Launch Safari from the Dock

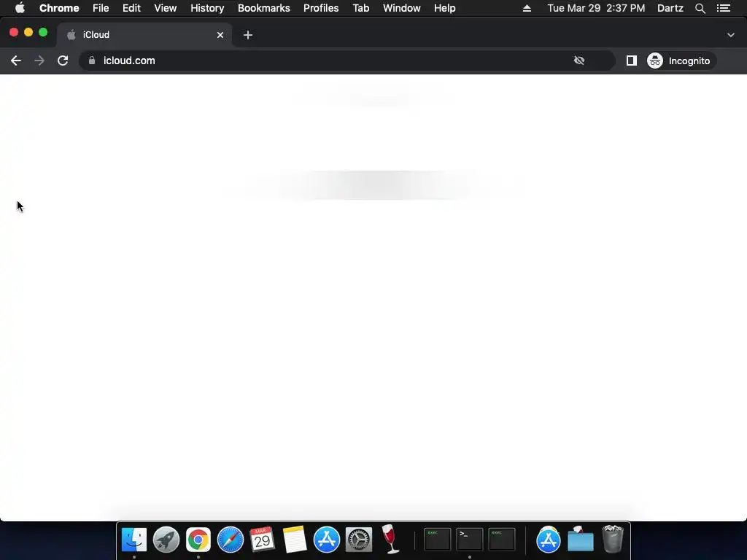click(231, 540)
